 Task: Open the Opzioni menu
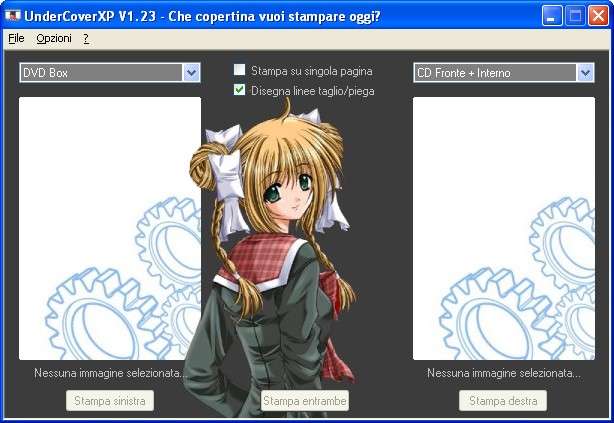click(54, 38)
